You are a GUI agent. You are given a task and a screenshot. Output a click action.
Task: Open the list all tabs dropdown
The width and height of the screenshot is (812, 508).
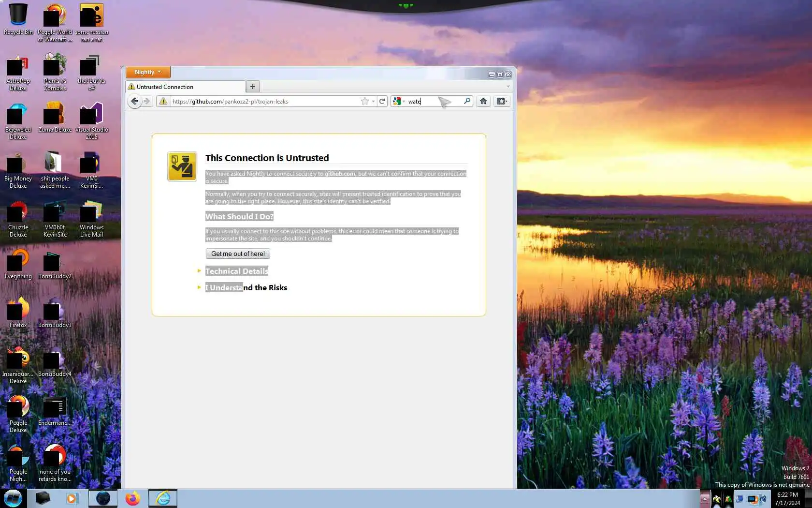pyautogui.click(x=508, y=87)
